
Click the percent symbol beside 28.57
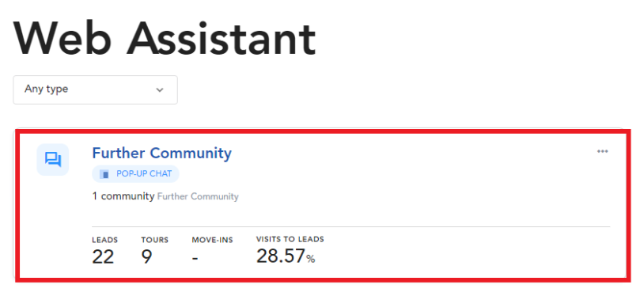point(311,259)
